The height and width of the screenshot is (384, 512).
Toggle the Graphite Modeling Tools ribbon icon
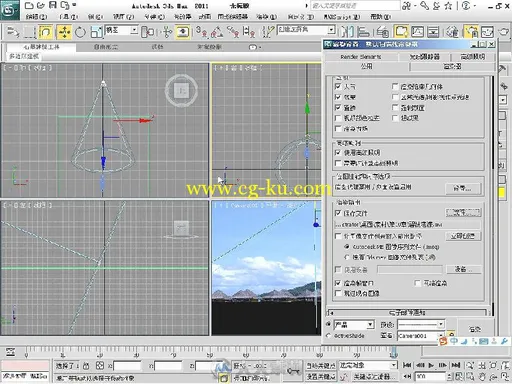[x=401, y=32]
